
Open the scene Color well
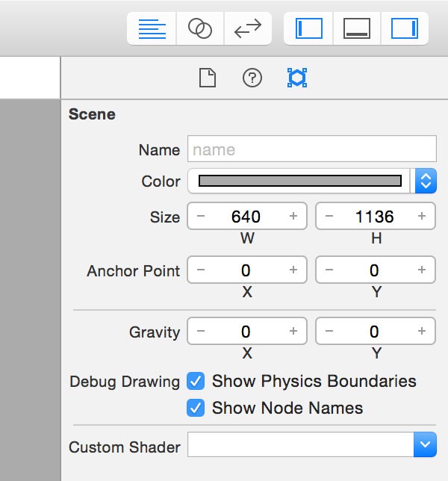coord(300,181)
